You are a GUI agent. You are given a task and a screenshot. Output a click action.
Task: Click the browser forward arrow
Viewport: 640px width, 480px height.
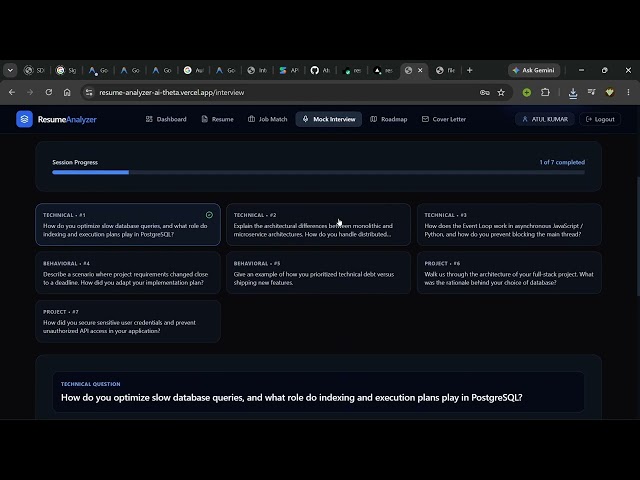[30, 92]
